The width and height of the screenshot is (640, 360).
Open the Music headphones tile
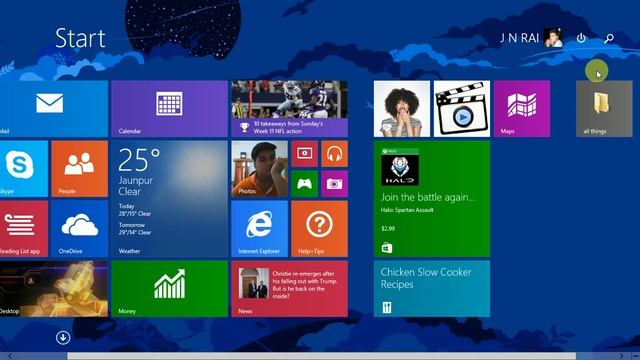tap(334, 154)
